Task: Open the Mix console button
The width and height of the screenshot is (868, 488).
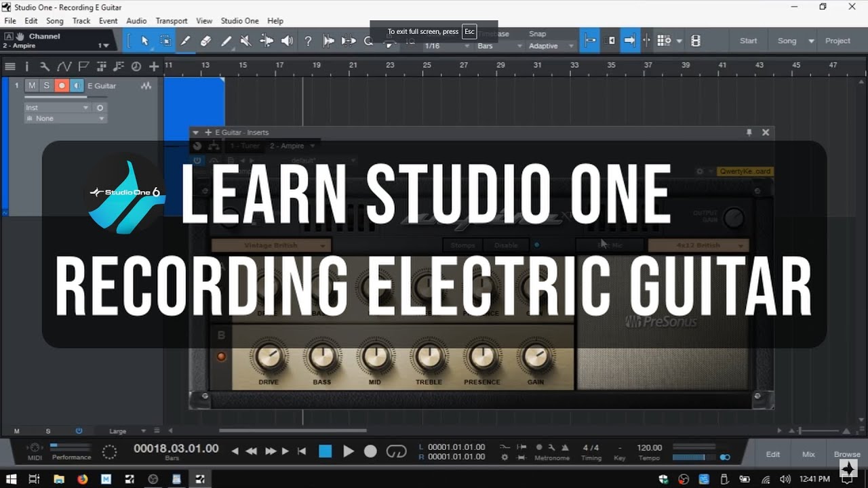Action: pos(809,454)
